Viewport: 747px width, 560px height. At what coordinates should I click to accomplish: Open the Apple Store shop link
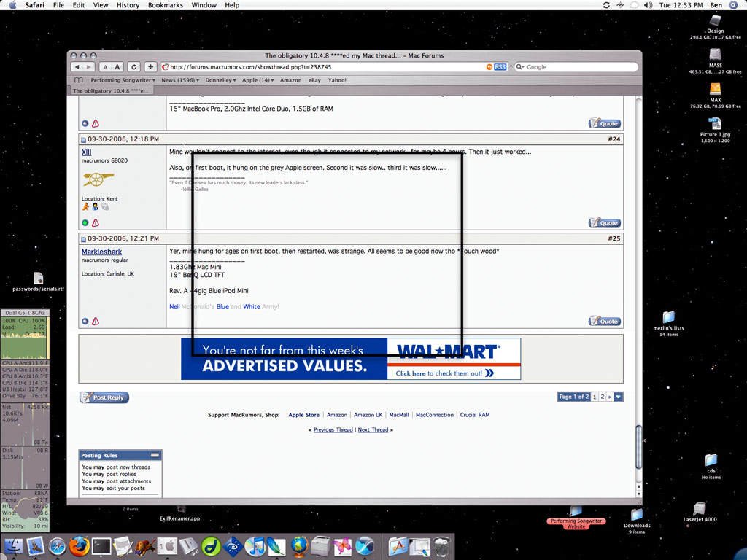coord(304,415)
